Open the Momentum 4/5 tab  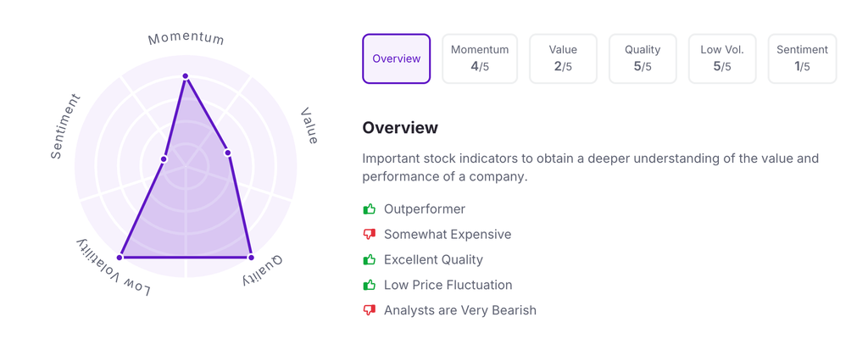click(x=480, y=58)
